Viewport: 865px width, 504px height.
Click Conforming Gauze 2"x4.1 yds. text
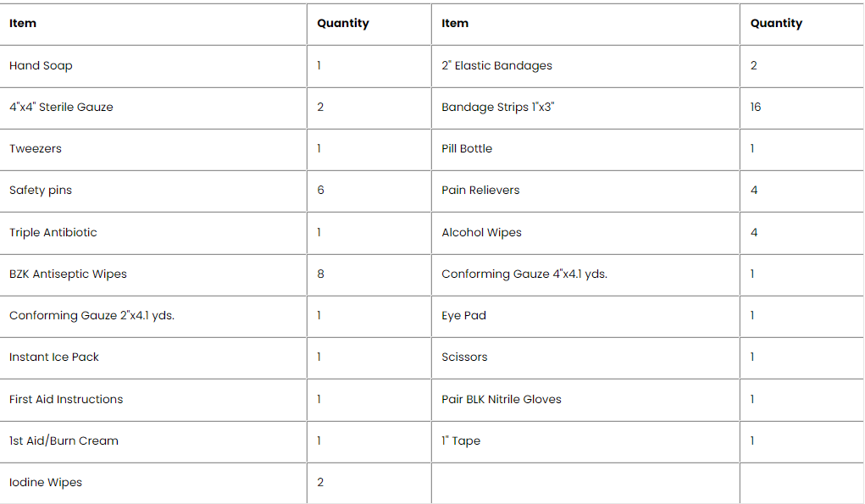91,316
